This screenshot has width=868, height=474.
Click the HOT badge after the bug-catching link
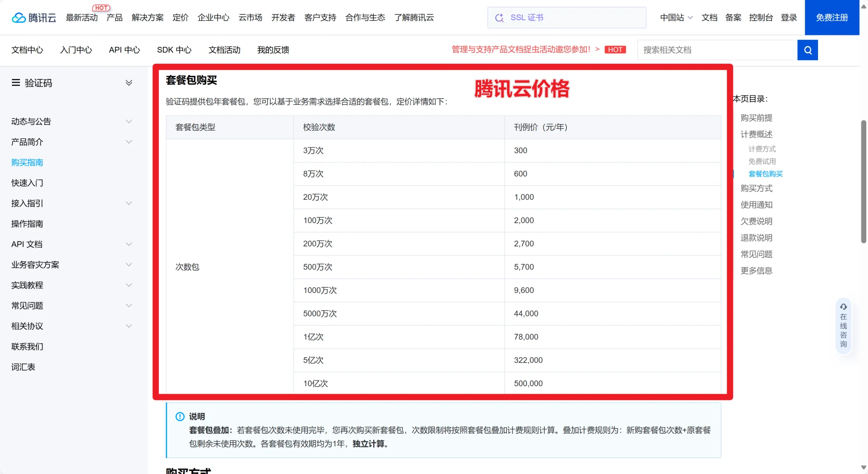point(615,49)
